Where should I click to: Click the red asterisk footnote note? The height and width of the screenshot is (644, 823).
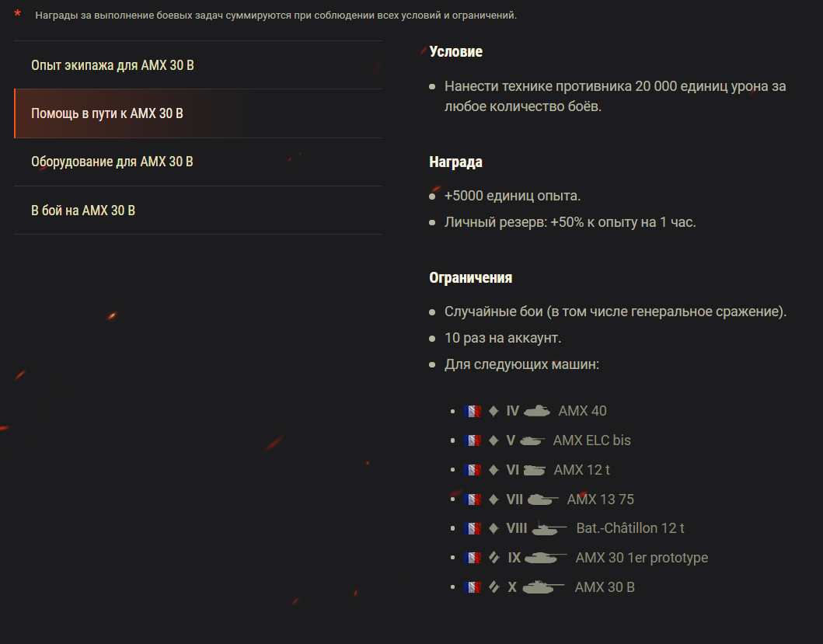coord(18,14)
